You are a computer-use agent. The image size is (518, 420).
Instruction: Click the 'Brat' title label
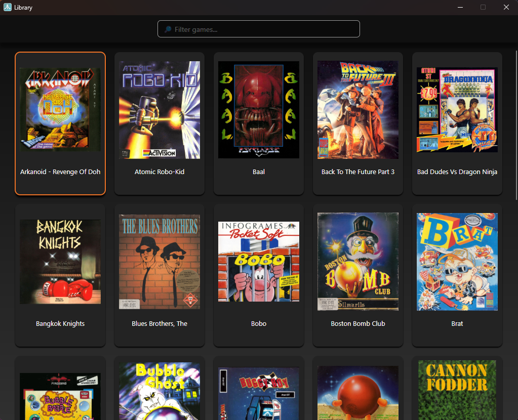(x=457, y=323)
